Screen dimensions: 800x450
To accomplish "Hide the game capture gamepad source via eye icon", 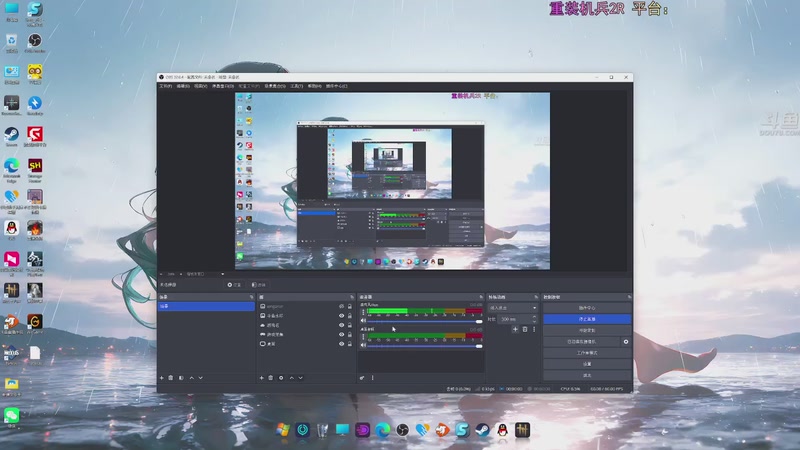I will pyautogui.click(x=341, y=335).
